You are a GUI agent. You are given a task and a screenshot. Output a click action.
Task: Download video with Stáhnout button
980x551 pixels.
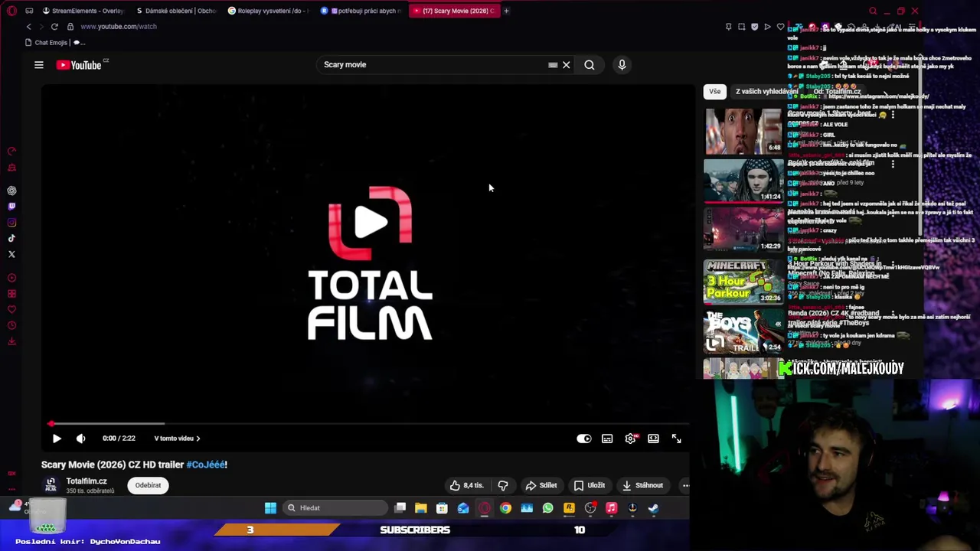pos(642,485)
